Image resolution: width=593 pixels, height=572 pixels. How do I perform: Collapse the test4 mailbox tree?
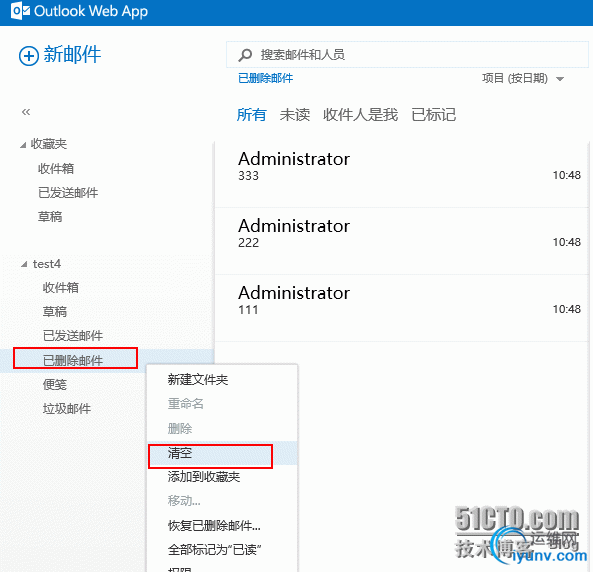(24, 264)
